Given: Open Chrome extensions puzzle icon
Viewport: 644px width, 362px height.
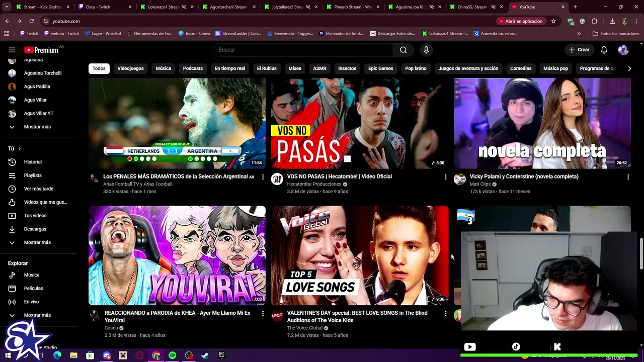Looking at the screenshot, I should [594, 21].
